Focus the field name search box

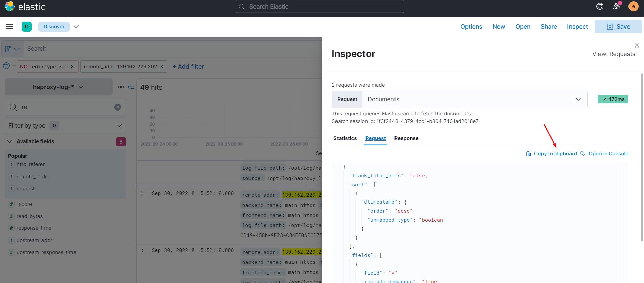click(x=65, y=107)
